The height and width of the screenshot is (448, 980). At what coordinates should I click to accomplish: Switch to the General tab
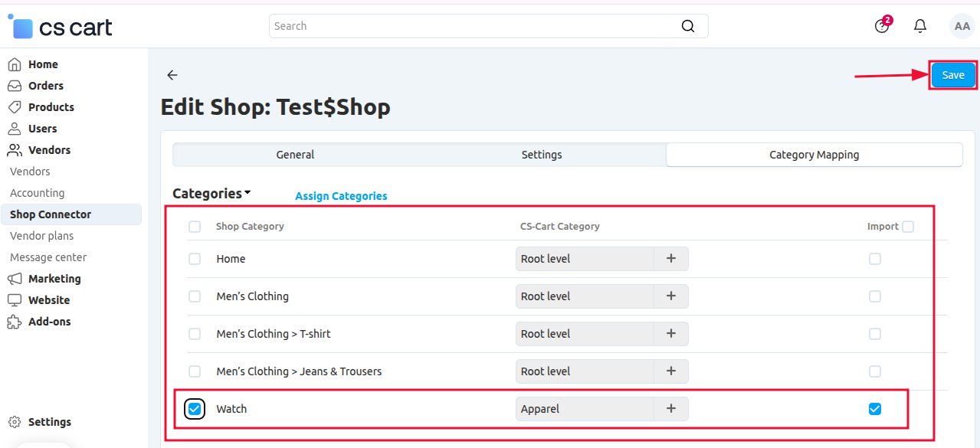pyautogui.click(x=295, y=154)
